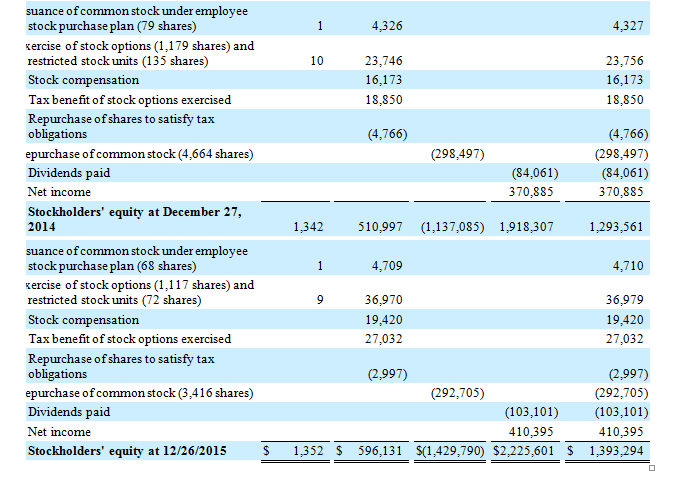Click Tax benefit label in the 18,850 row

click(x=130, y=100)
